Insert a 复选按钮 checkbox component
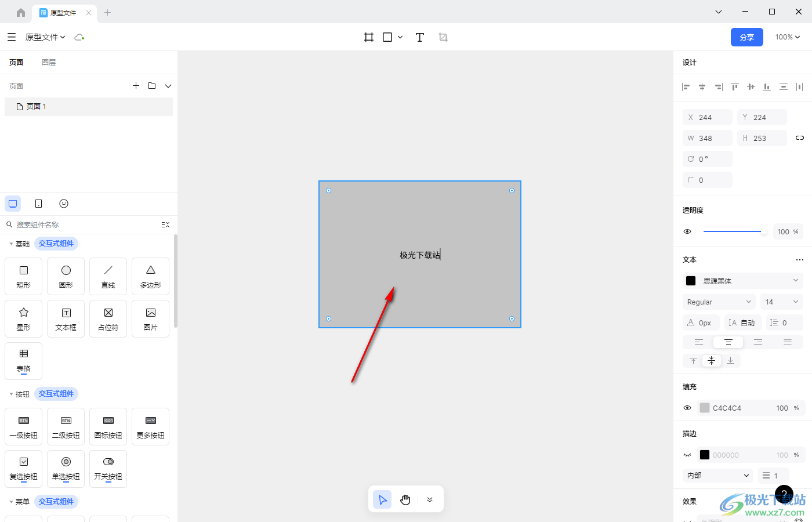Image resolution: width=812 pixels, height=522 pixels. pyautogui.click(x=24, y=469)
